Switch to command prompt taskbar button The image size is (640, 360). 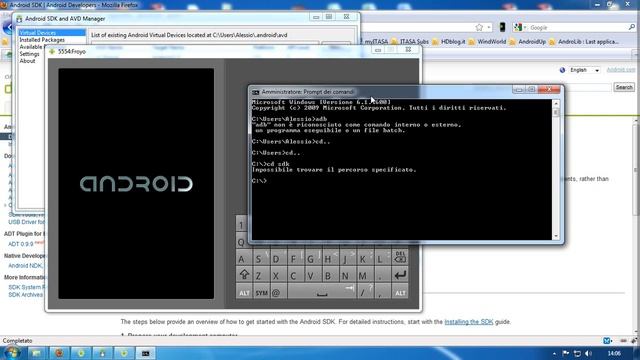coord(146,353)
